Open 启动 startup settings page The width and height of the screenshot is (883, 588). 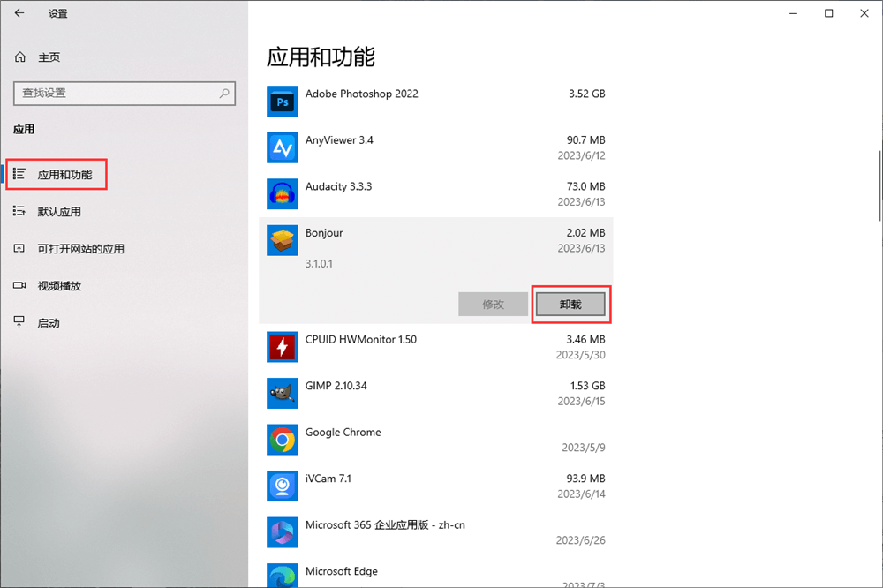tap(48, 323)
